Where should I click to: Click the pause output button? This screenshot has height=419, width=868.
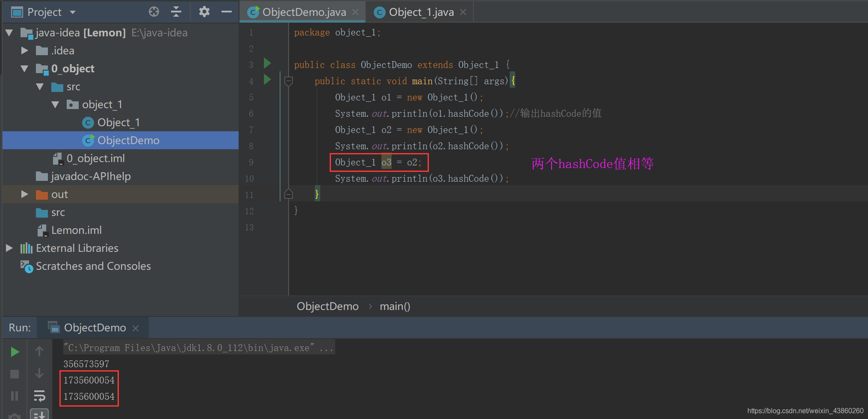(15, 396)
